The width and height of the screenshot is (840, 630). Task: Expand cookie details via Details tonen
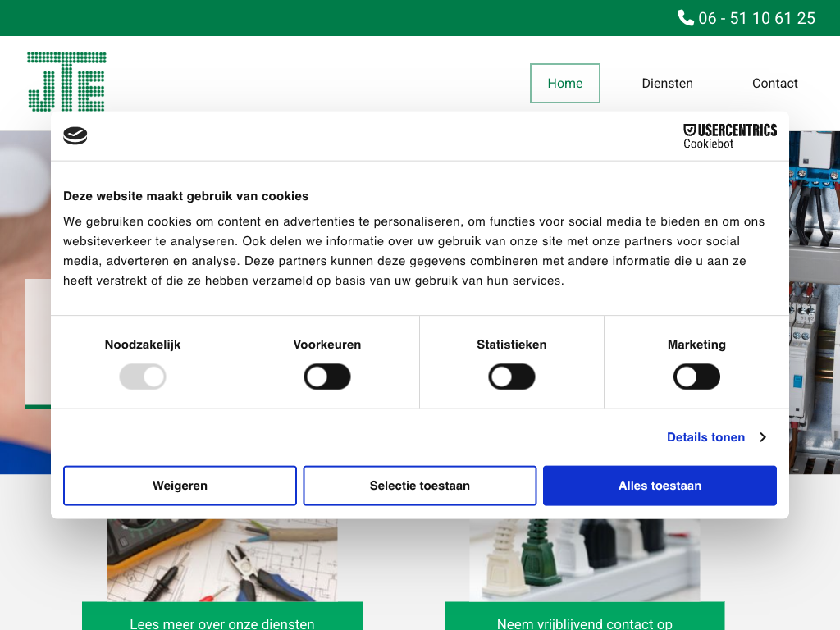(x=705, y=437)
